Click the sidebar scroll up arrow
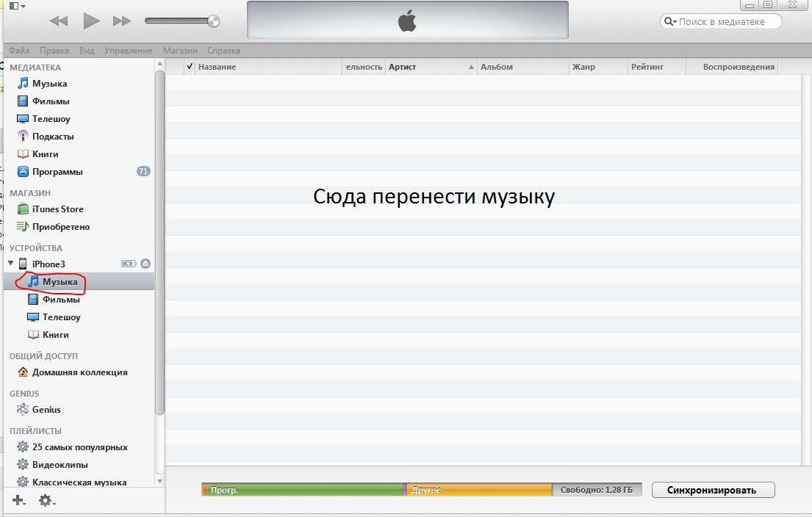The image size is (812, 517). pyautogui.click(x=159, y=64)
